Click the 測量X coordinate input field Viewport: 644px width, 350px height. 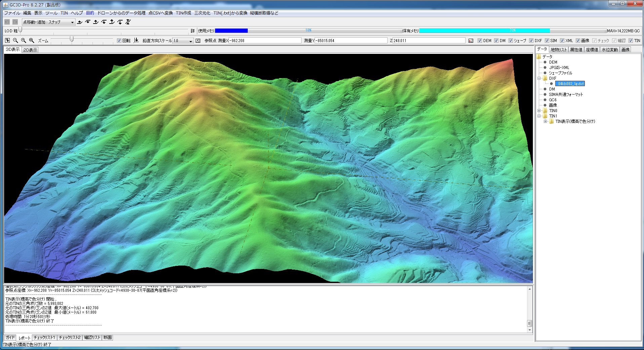(265, 40)
